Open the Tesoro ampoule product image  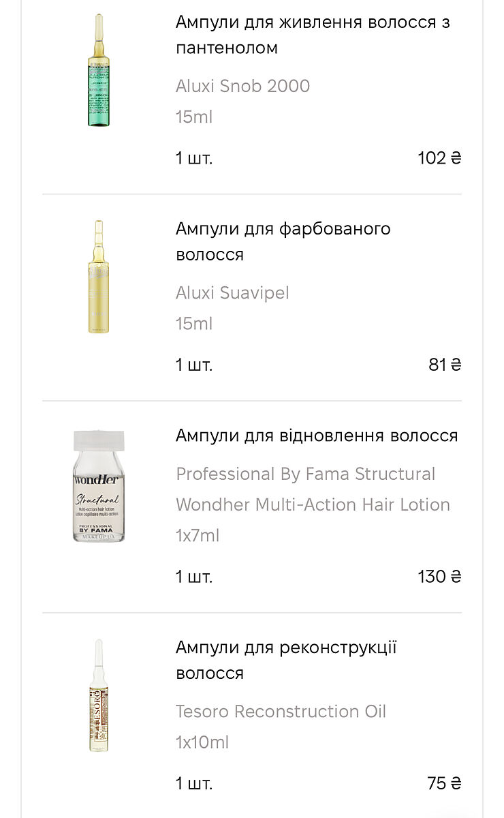(x=99, y=695)
